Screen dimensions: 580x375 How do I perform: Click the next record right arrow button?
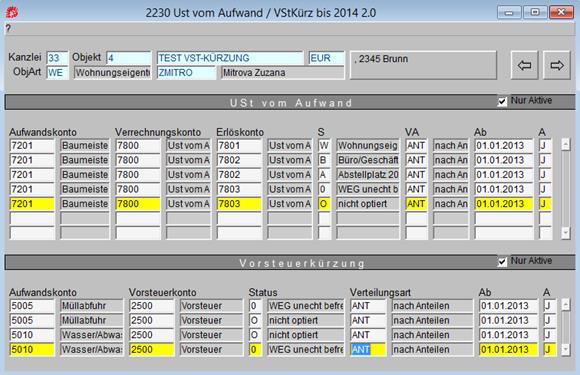557,65
